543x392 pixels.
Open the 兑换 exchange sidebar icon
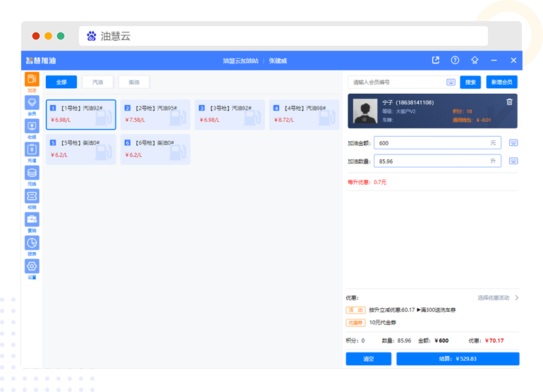[32, 173]
